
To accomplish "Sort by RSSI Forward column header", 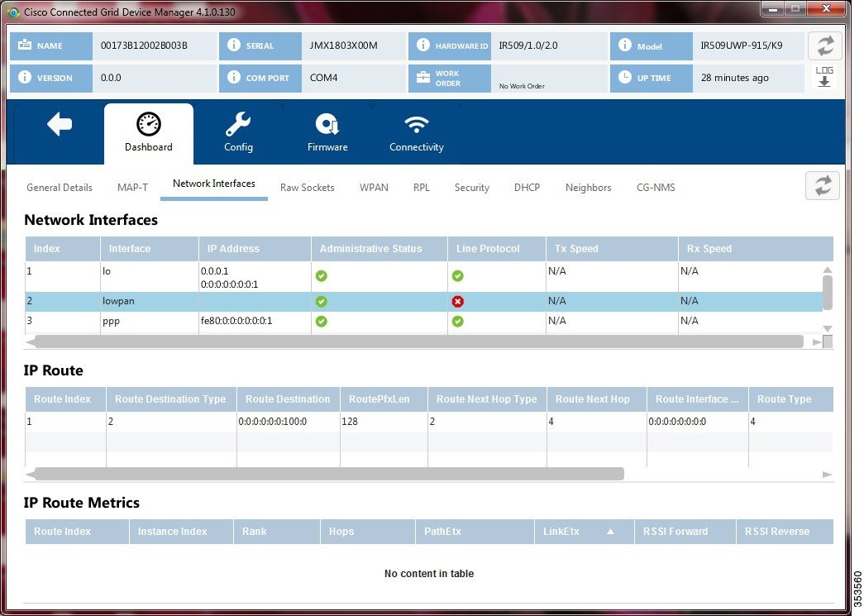I will 685,531.
